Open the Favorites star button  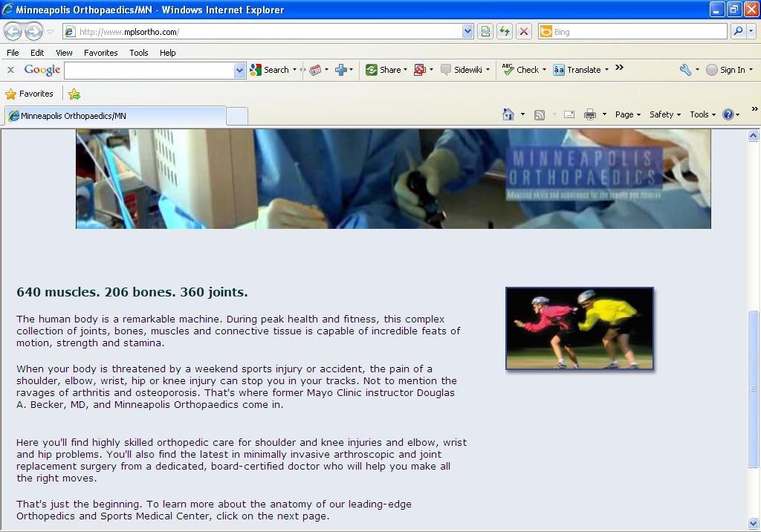tap(29, 94)
